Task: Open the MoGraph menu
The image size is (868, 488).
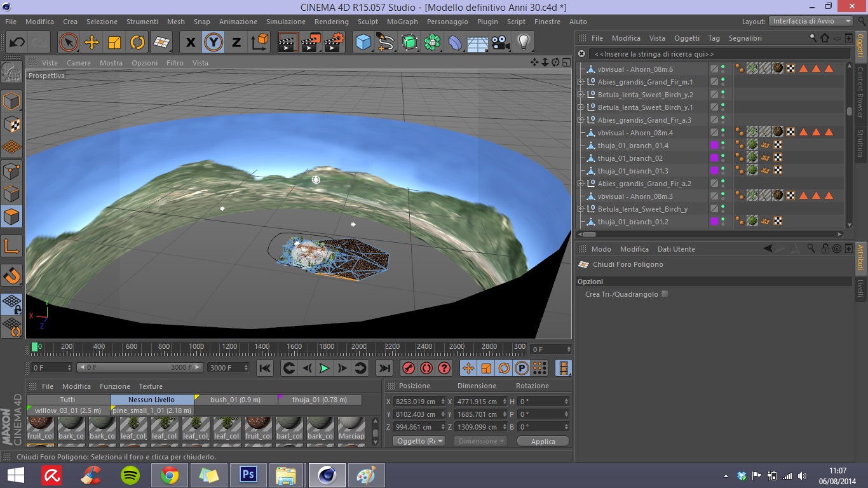Action: tap(402, 22)
